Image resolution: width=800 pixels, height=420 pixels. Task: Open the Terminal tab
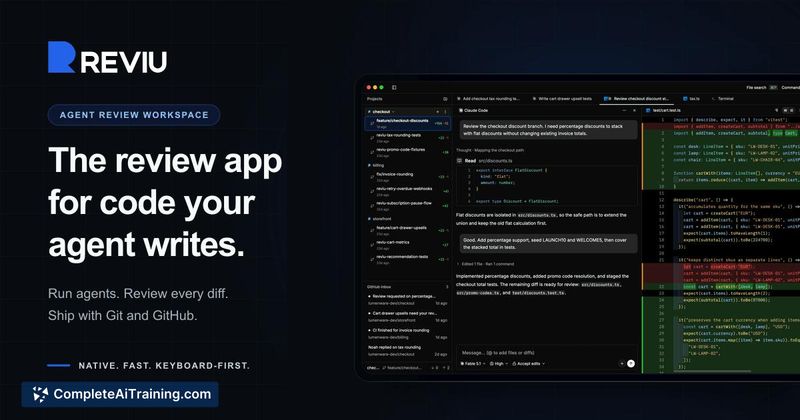point(722,98)
